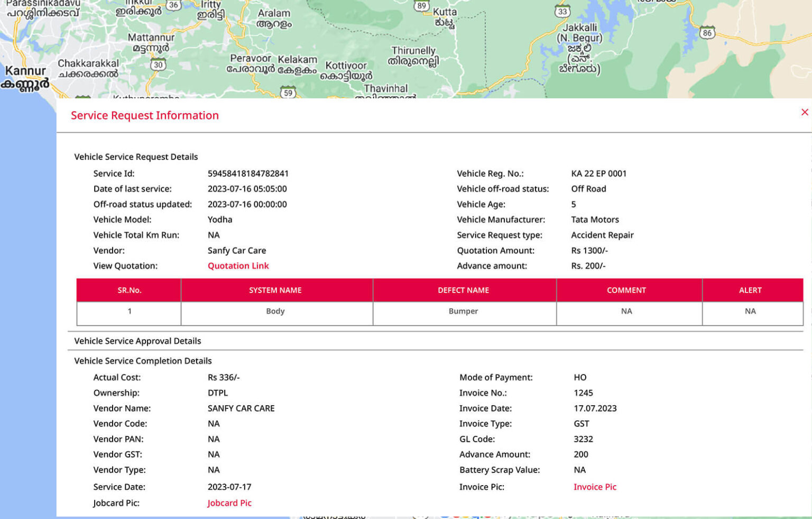This screenshot has width=812, height=519.
Task: Close the Service Request Information dialog
Action: pos(805,112)
